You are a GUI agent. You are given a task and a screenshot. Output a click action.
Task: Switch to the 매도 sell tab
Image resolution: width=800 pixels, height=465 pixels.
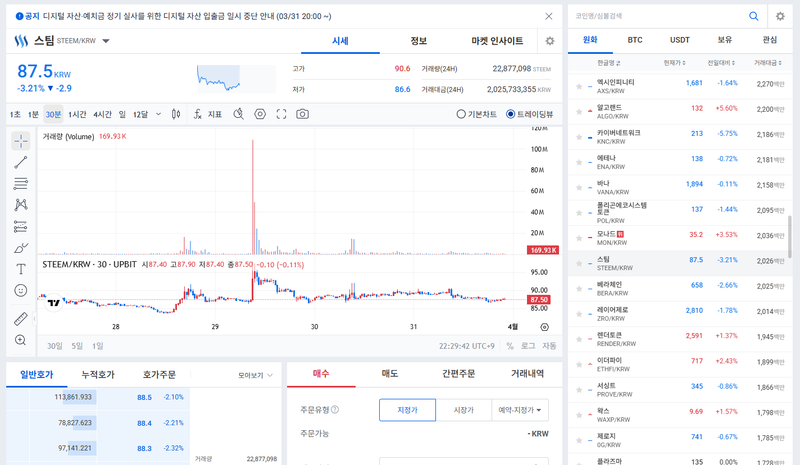389,374
